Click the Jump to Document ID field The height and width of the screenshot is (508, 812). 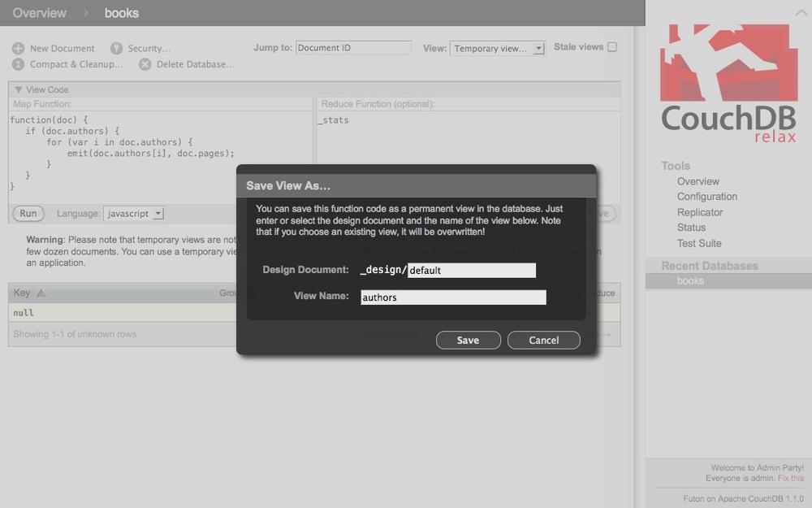pos(353,48)
